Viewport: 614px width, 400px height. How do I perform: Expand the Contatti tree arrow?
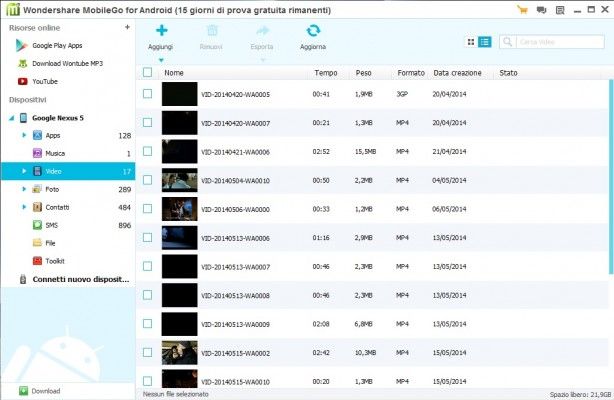click(x=24, y=207)
